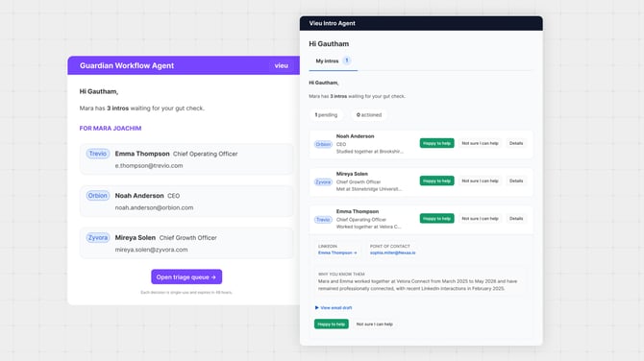Click the point of contact email link
The height and width of the screenshot is (361, 644).
point(392,253)
